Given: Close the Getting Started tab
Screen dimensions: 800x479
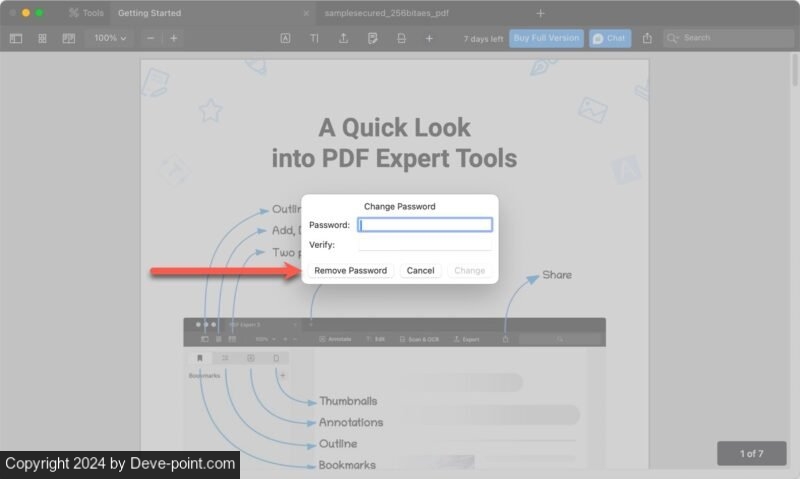Looking at the screenshot, I should 306,13.
